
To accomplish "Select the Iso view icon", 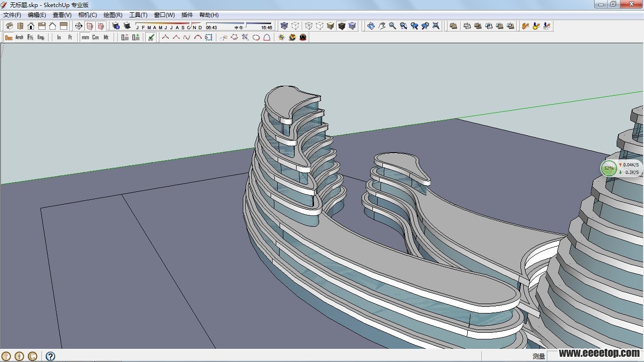I will 9,26.
